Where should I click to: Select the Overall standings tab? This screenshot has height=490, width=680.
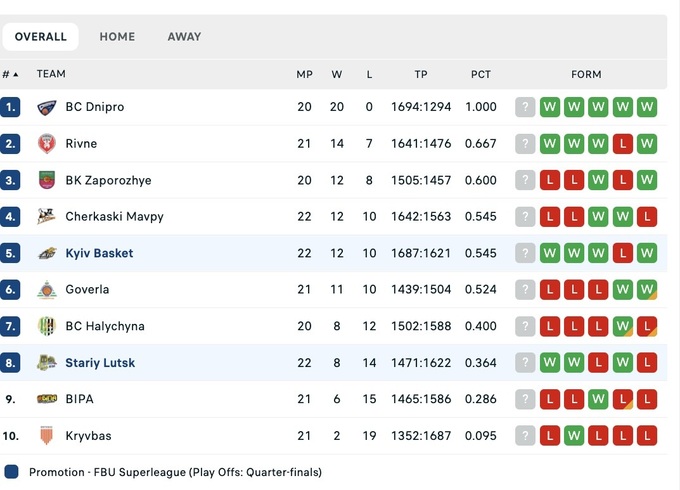coord(41,37)
